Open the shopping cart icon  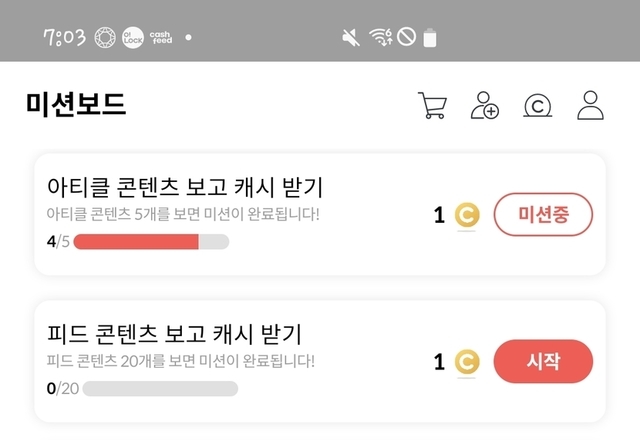coord(432,106)
